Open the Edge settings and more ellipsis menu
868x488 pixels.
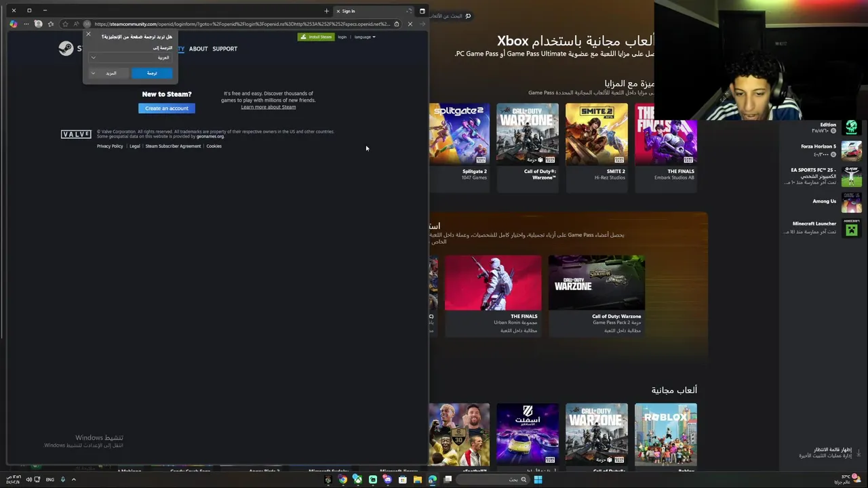(x=26, y=24)
